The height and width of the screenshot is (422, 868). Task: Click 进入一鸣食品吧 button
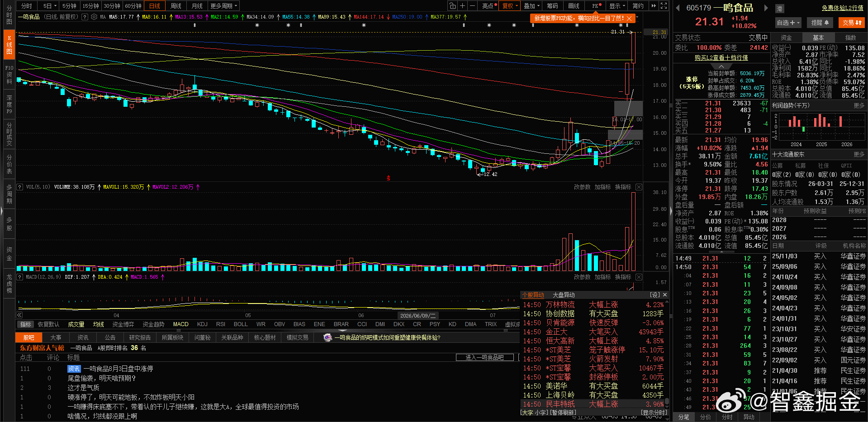pos(485,357)
